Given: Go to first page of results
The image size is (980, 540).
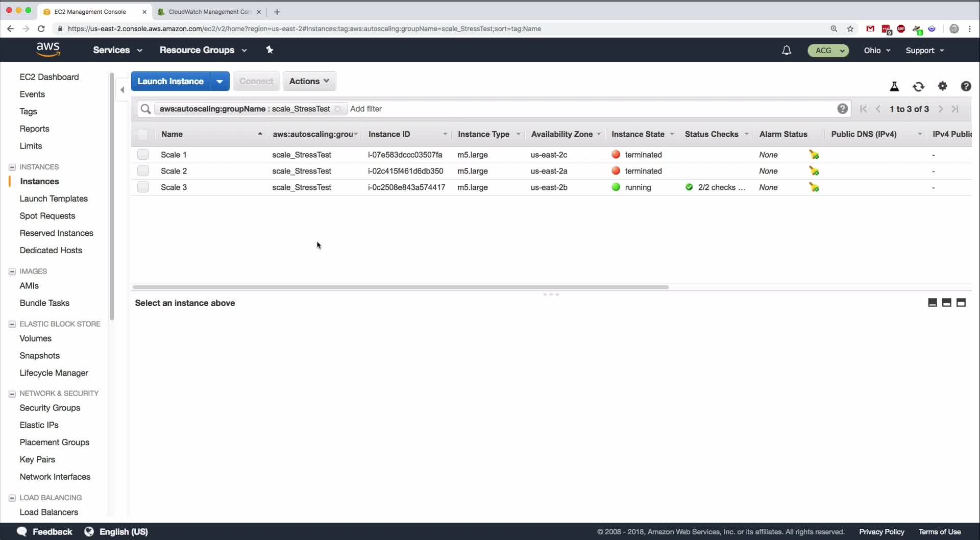Looking at the screenshot, I should [x=863, y=109].
